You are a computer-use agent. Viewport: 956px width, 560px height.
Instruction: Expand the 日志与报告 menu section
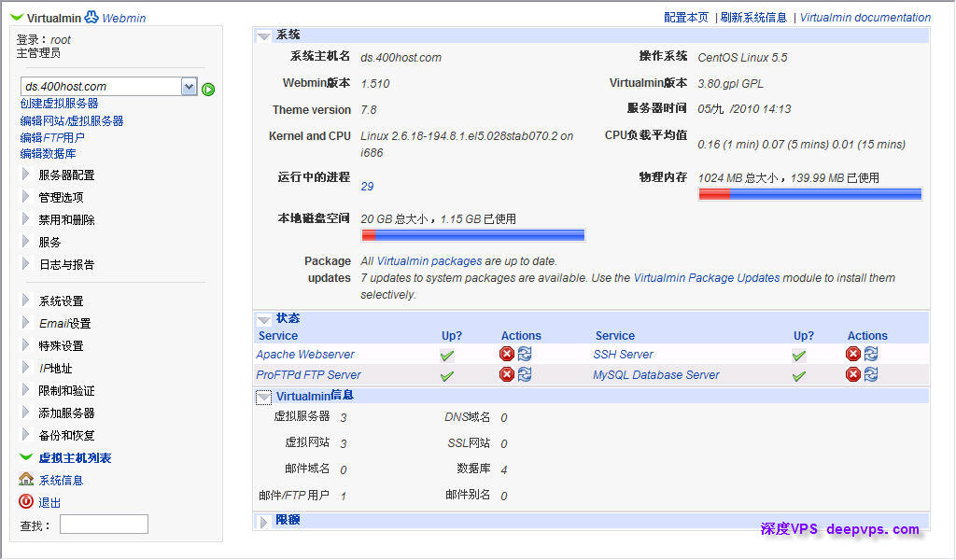(x=25, y=264)
